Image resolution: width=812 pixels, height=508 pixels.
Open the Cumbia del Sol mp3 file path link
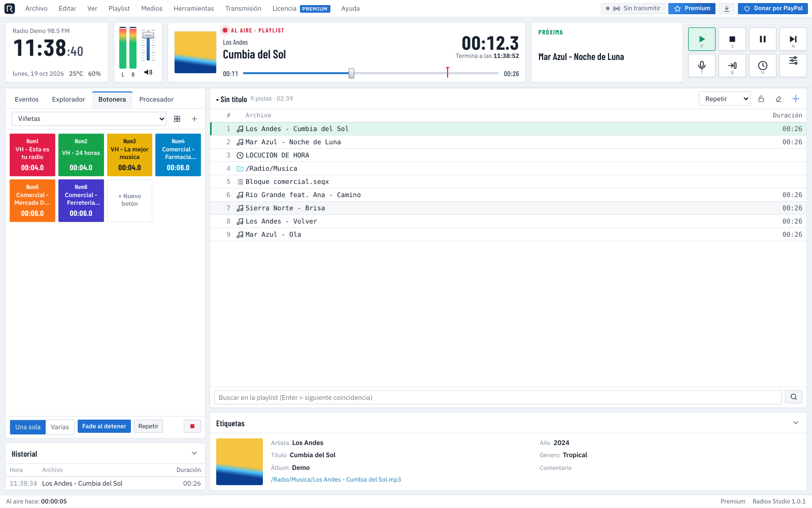[x=336, y=480]
